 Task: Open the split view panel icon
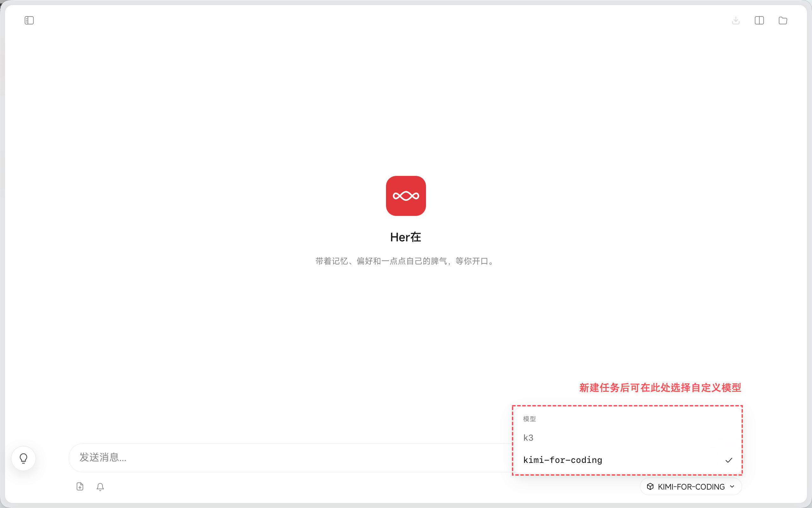[759, 21]
